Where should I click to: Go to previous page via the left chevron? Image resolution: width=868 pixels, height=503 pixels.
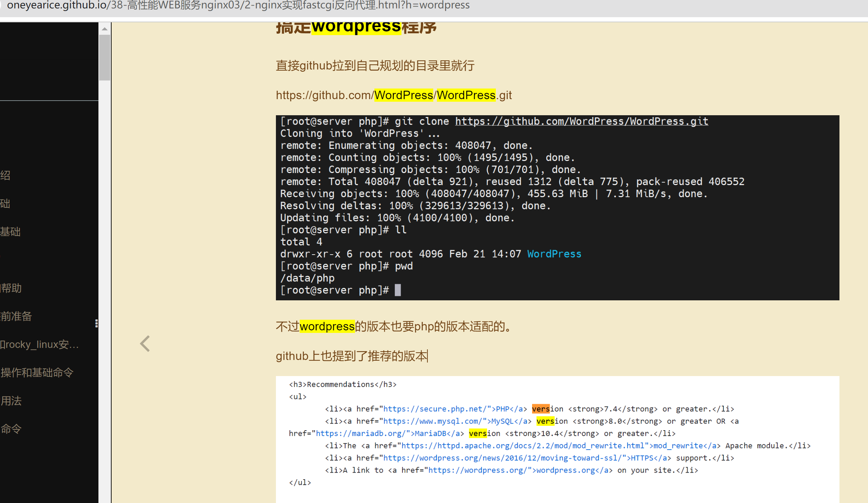coord(144,343)
